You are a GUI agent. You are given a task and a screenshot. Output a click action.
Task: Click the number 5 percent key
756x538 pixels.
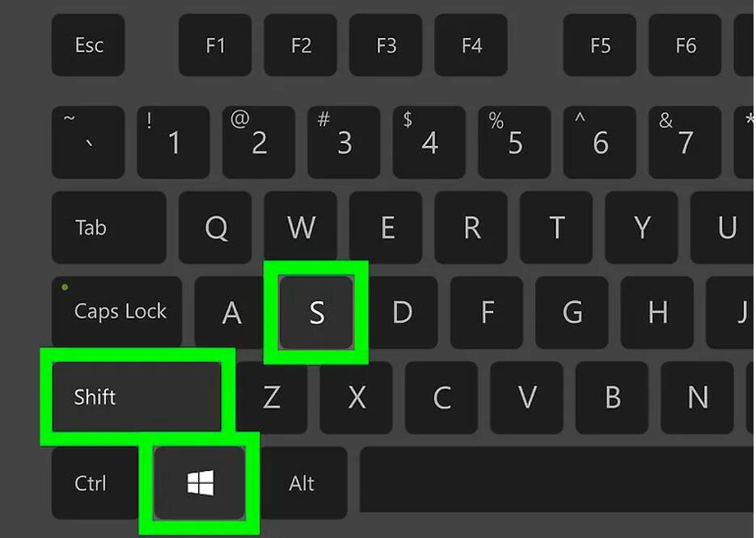pyautogui.click(x=514, y=142)
